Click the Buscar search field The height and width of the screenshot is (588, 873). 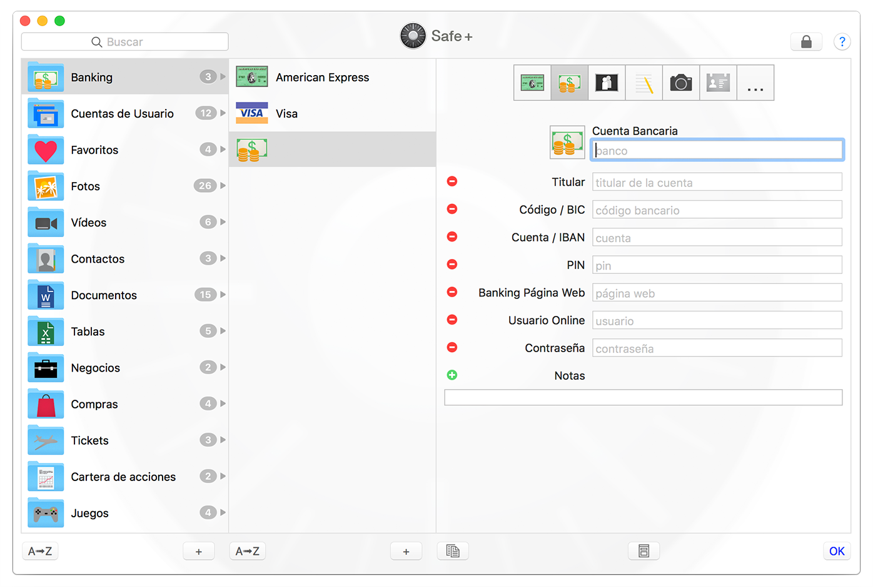point(124,42)
